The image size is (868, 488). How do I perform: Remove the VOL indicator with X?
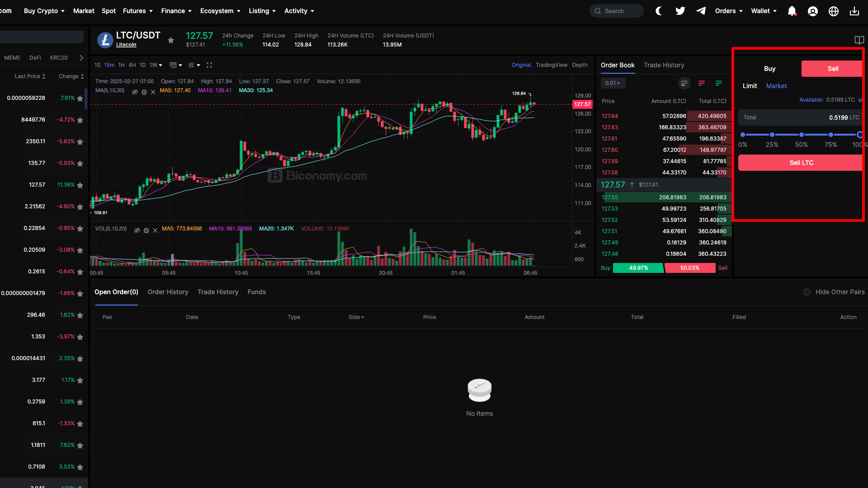(x=155, y=230)
